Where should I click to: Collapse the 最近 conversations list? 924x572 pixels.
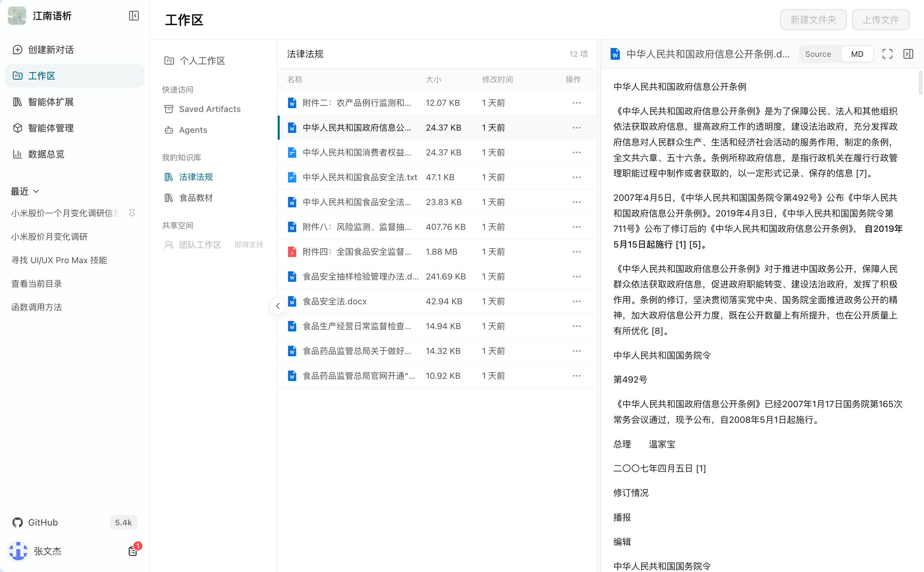[x=25, y=191]
